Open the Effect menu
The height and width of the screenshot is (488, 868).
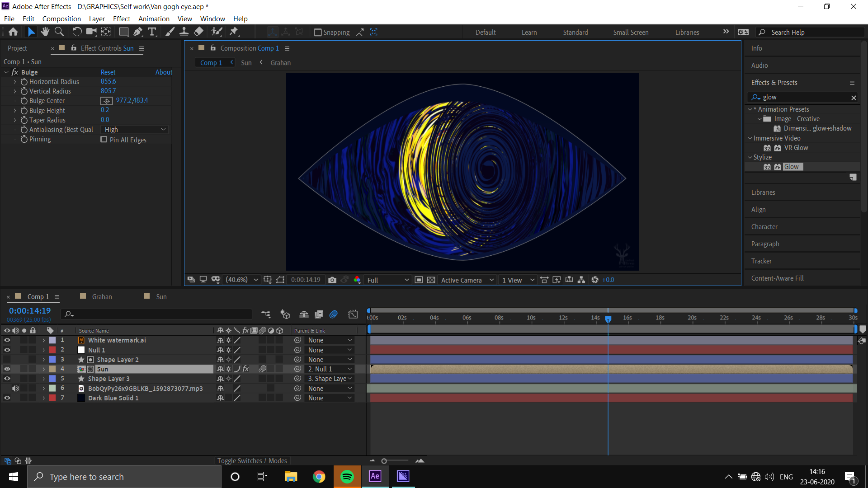[x=121, y=19]
